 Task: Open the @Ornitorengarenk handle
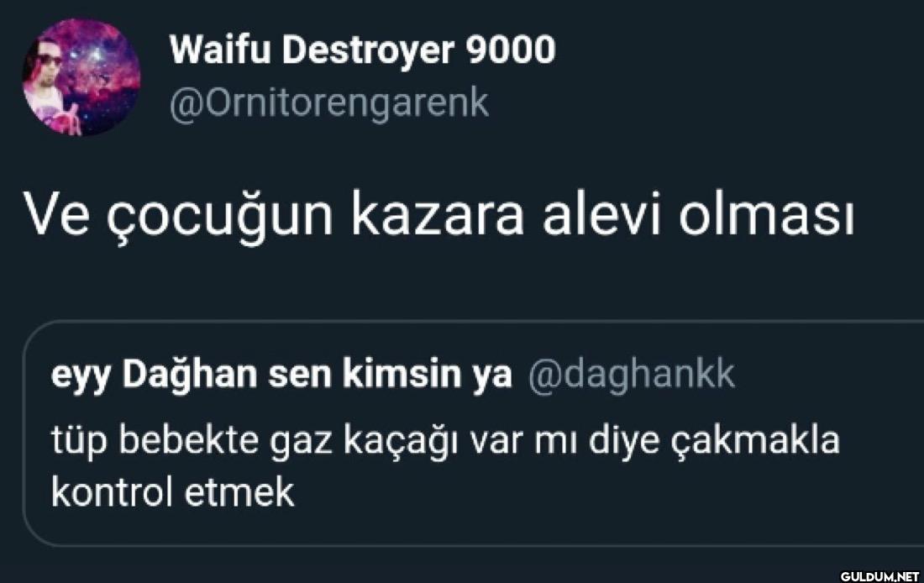(x=328, y=104)
